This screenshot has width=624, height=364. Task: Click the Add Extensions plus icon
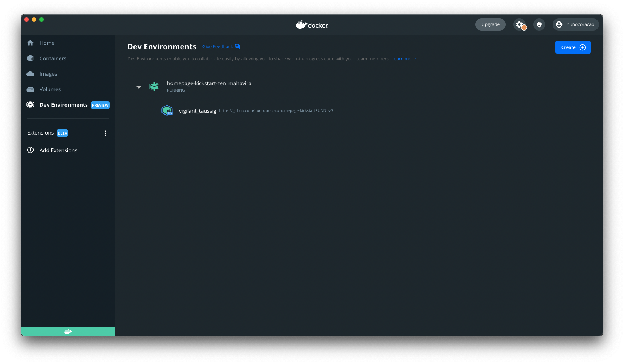click(31, 150)
